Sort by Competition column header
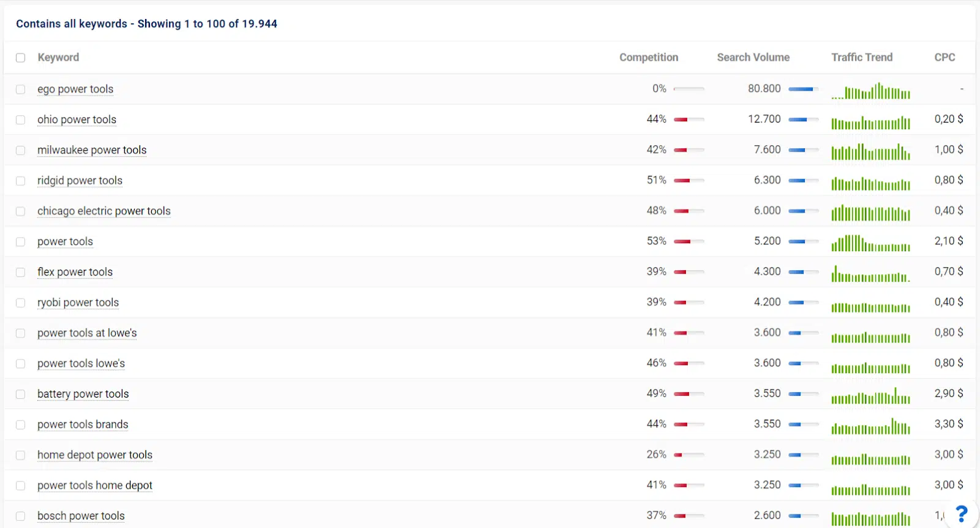This screenshot has width=980, height=528. (x=649, y=58)
